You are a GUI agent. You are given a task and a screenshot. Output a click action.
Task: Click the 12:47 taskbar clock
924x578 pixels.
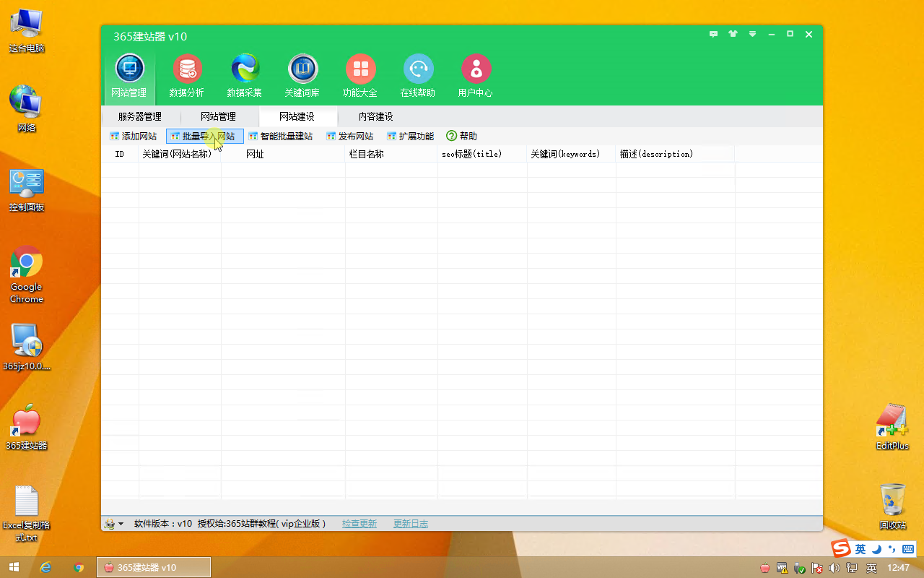click(x=898, y=568)
